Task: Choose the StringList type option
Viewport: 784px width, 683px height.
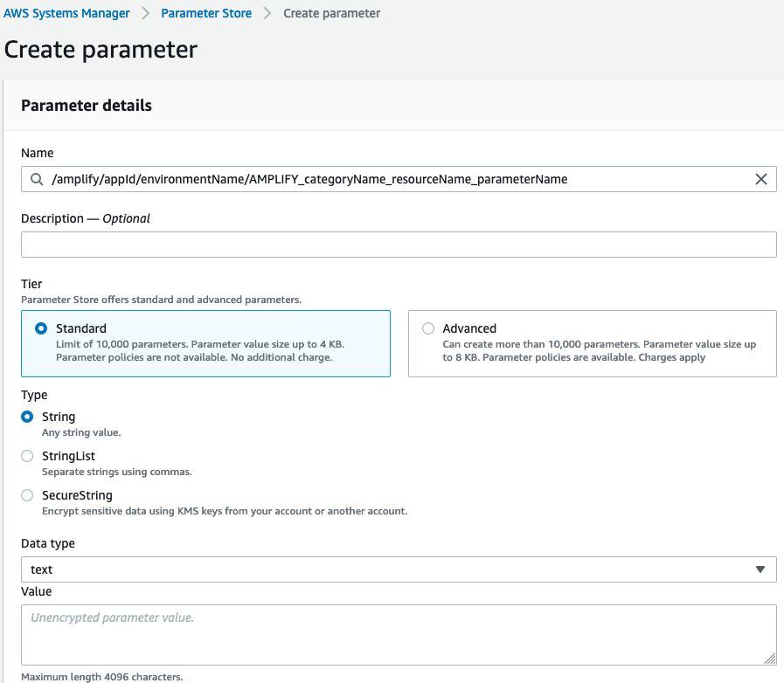Action: click(x=27, y=456)
